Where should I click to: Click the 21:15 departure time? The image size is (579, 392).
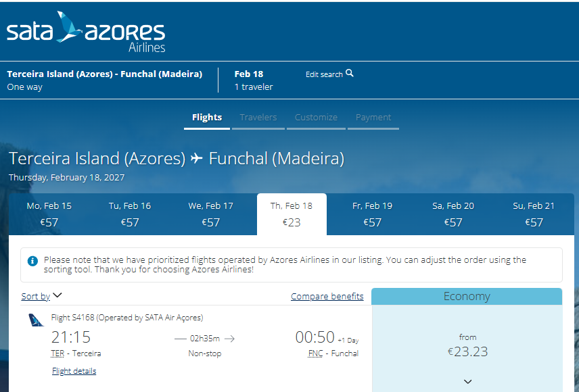pos(71,337)
